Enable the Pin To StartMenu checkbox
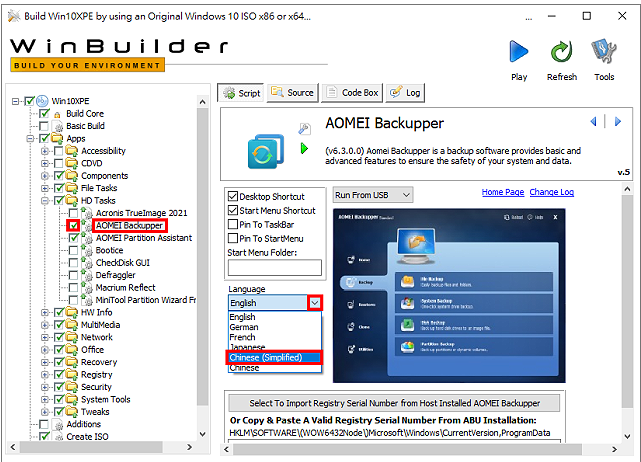Image resolution: width=641 pixels, height=462 pixels. tap(233, 238)
